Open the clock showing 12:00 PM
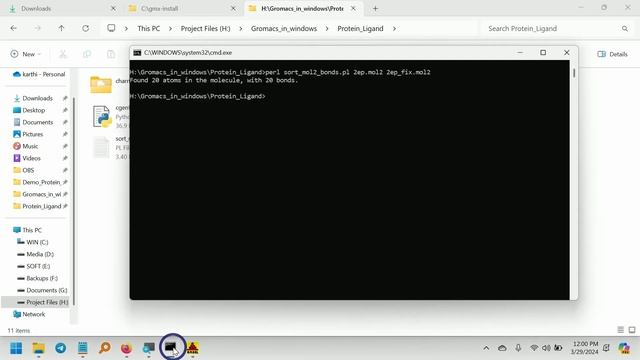640x360 pixels. point(585,348)
